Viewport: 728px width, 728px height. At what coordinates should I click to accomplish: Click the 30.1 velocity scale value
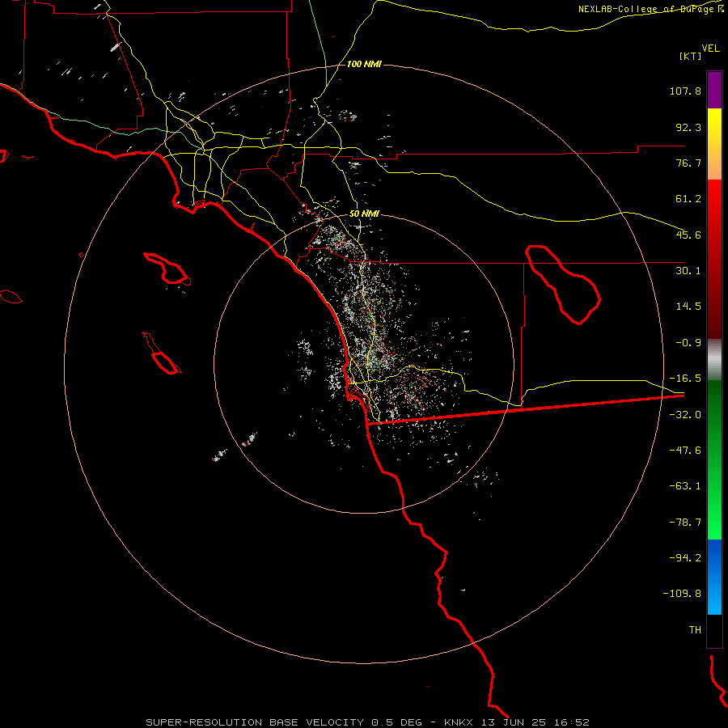pyautogui.click(x=688, y=271)
